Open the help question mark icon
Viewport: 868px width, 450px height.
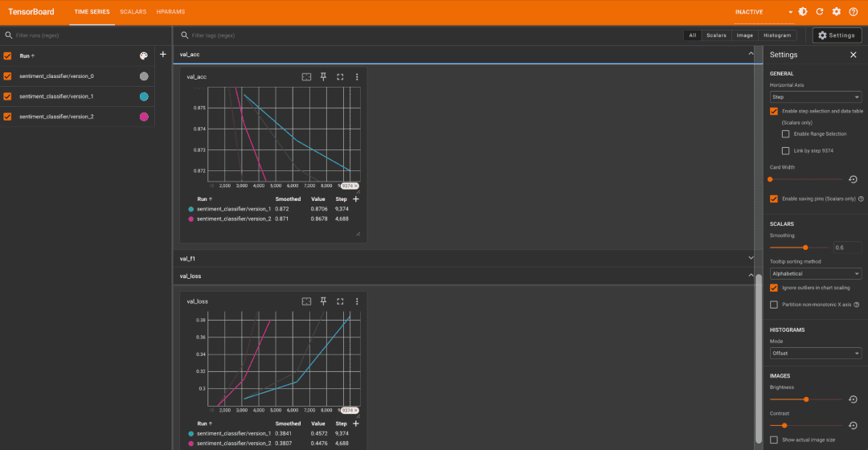(x=853, y=11)
